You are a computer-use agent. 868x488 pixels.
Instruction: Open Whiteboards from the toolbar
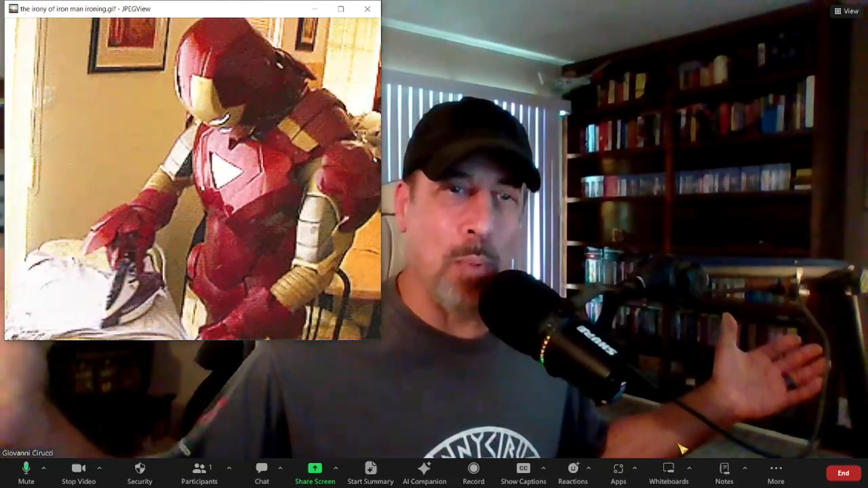(669, 472)
